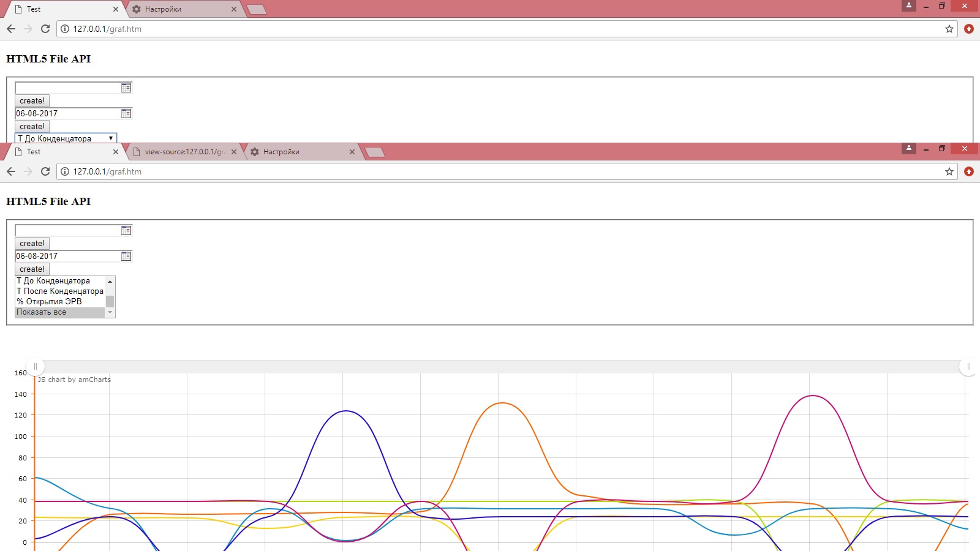Grab the left handle of the chart scrollbar
The height and width of the screenshot is (551, 980).
tap(36, 367)
